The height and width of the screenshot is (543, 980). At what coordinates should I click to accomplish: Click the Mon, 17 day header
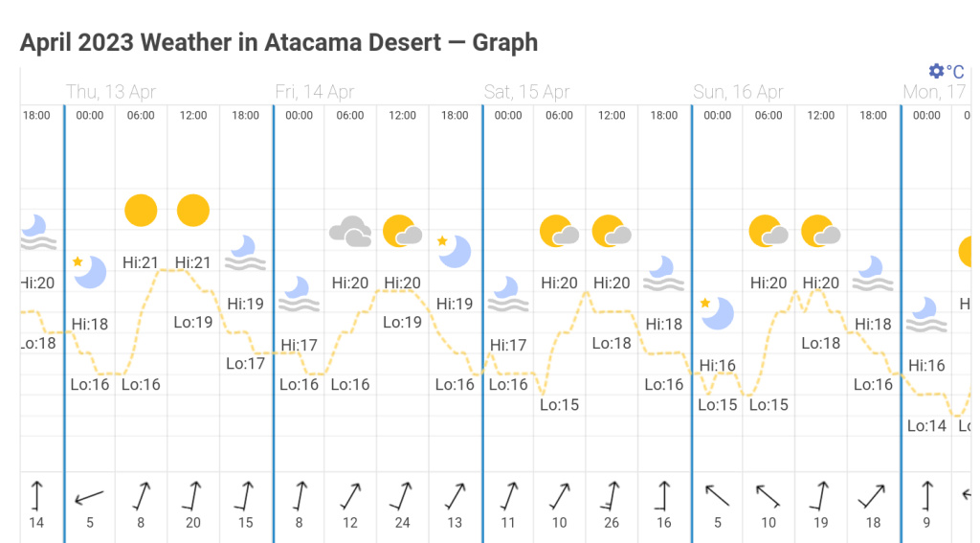[935, 92]
